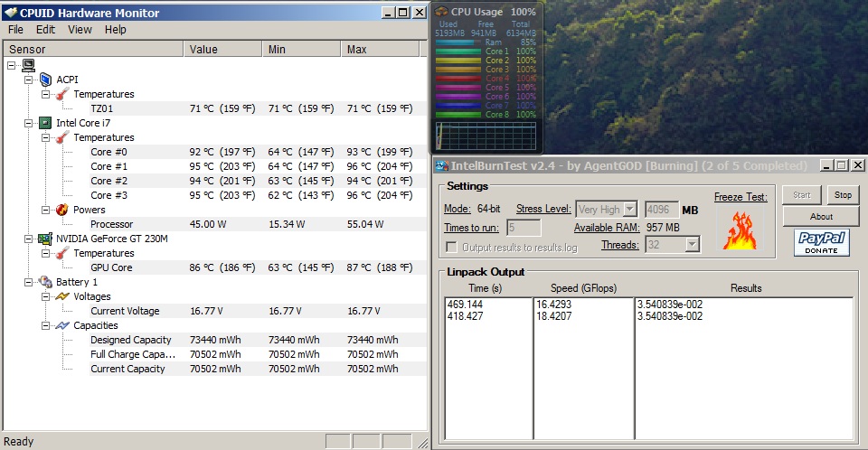
Task: Collapse the Battery 1 node
Action: [x=28, y=282]
